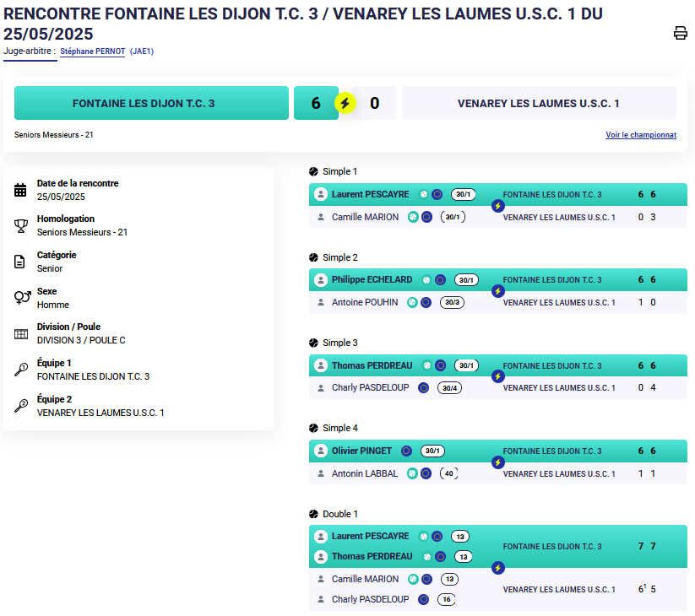Open referee Stéphane PERNOT's profile link

pos(93,51)
